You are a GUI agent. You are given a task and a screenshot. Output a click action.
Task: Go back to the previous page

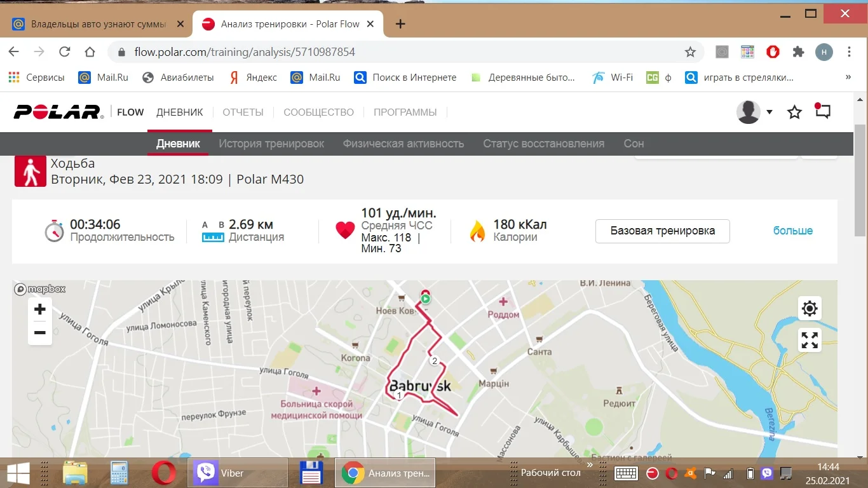(x=14, y=52)
